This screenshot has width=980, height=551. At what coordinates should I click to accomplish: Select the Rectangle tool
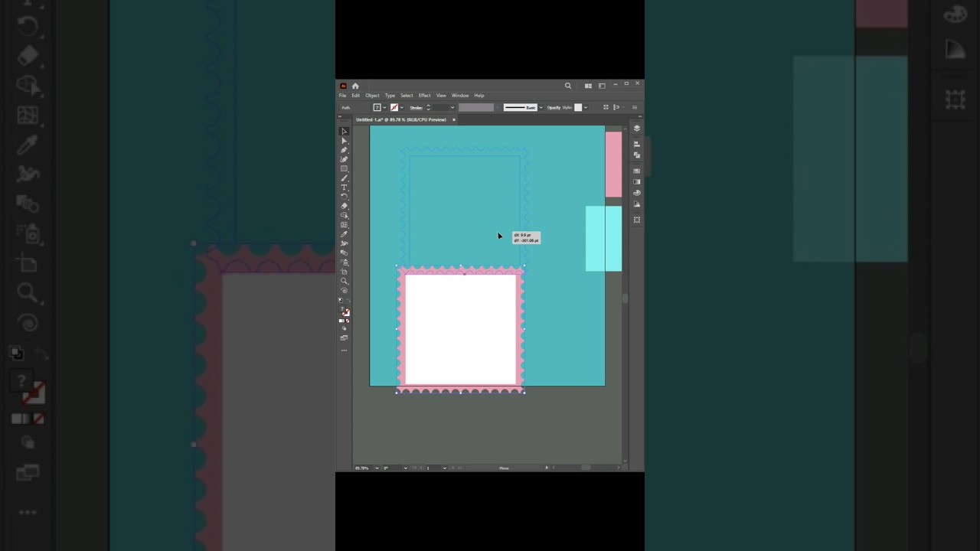tap(344, 168)
